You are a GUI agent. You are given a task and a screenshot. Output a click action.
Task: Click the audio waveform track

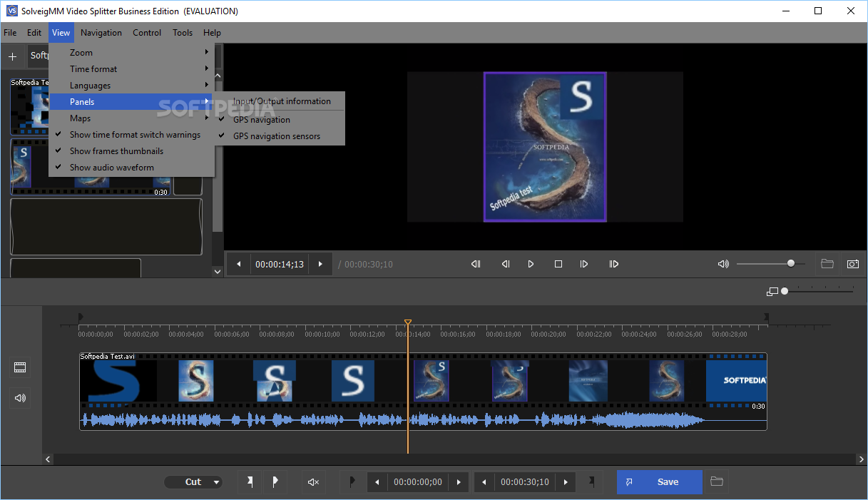(423, 420)
